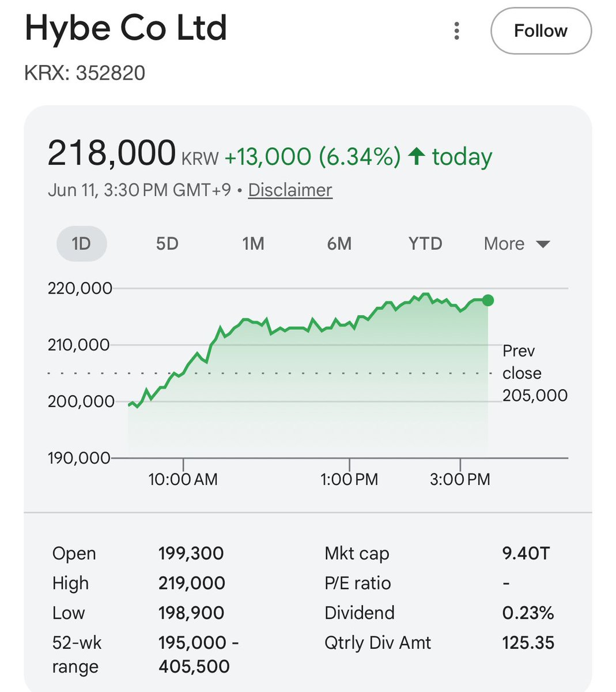
Task: Click the green up arrow beside today
Action: point(417,156)
